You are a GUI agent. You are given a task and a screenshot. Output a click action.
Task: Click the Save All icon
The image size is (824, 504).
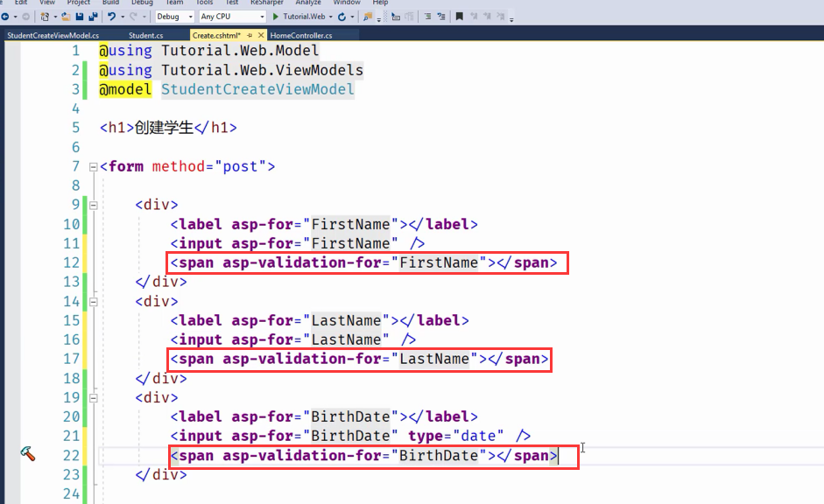pos(93,17)
